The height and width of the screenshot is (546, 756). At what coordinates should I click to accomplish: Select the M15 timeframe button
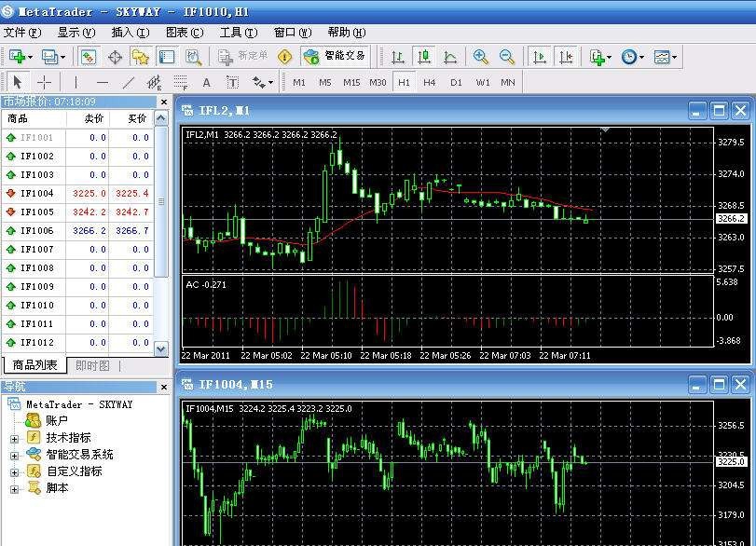click(351, 82)
